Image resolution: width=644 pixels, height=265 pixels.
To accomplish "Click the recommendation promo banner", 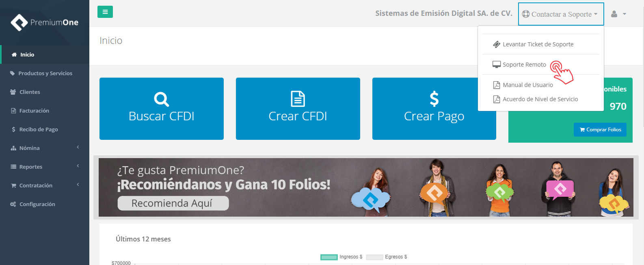I will click(x=366, y=187).
